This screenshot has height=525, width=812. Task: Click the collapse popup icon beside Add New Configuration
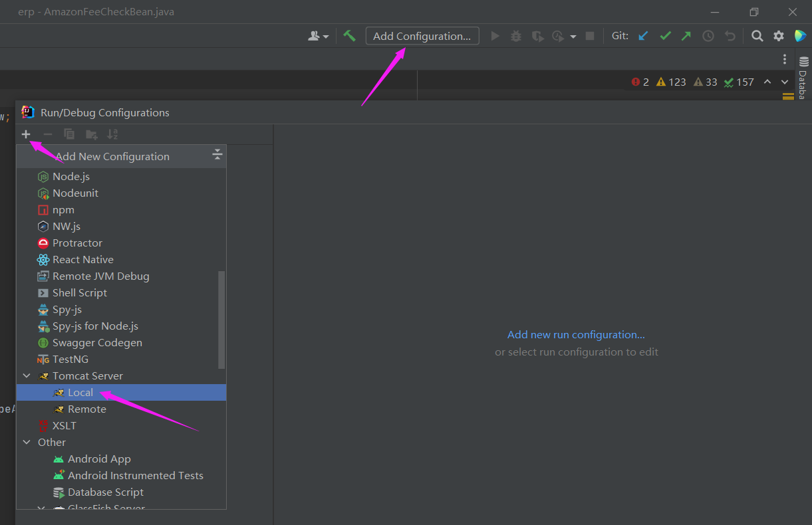tap(217, 155)
